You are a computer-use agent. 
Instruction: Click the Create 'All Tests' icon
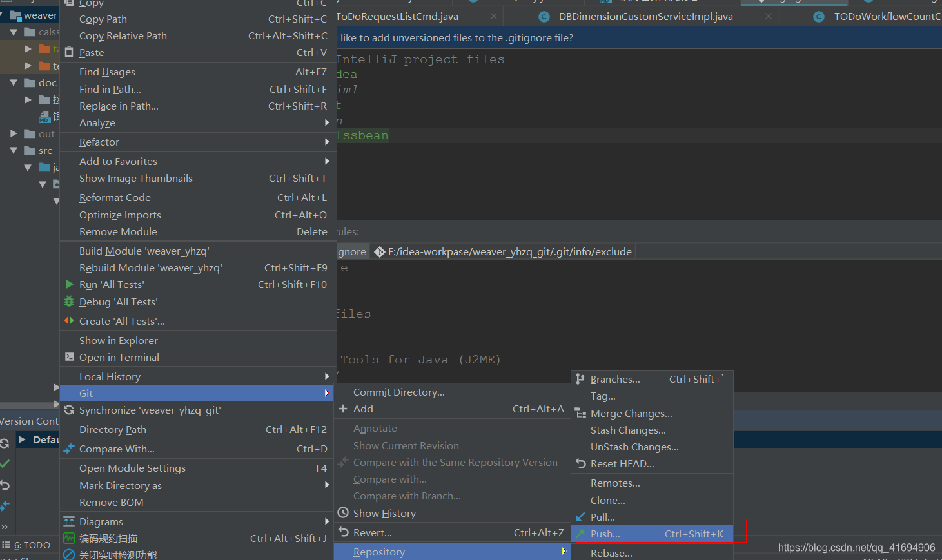(69, 321)
